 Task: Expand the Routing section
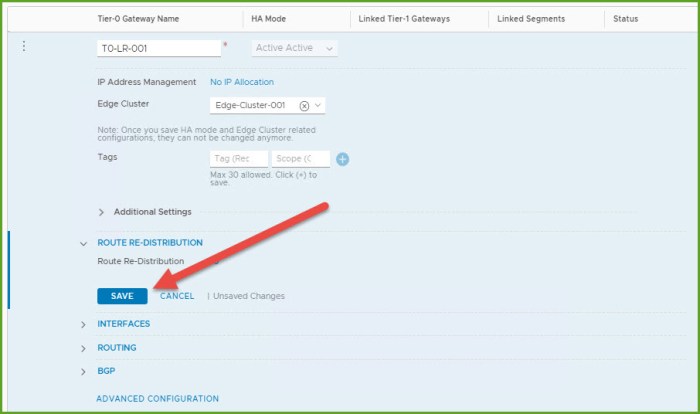click(x=83, y=348)
